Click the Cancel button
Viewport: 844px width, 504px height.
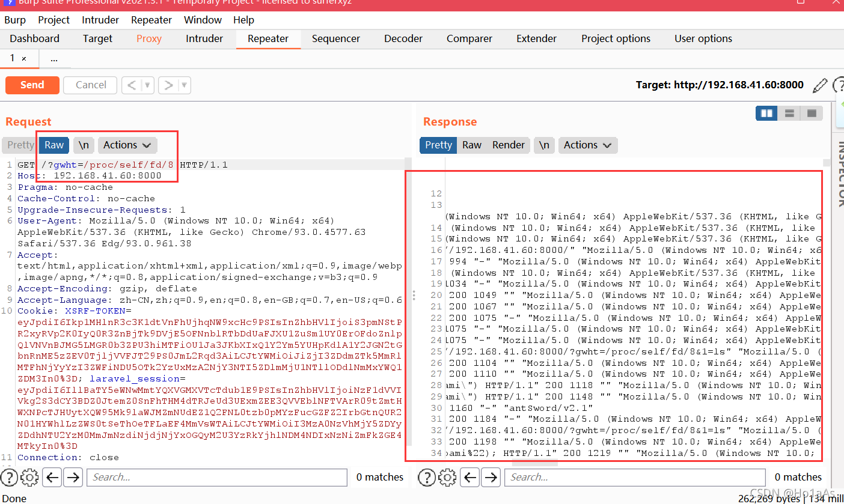[91, 85]
